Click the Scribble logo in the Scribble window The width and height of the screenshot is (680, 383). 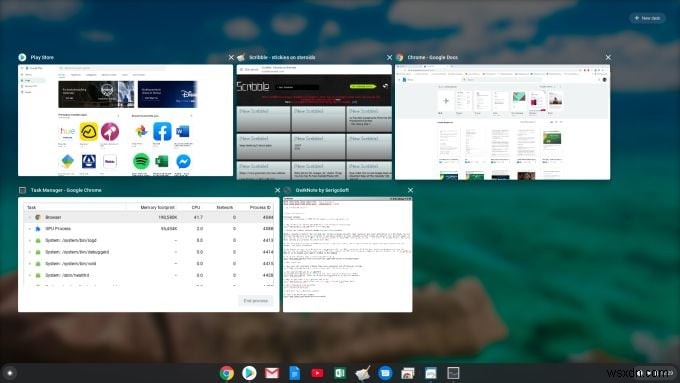click(253, 86)
